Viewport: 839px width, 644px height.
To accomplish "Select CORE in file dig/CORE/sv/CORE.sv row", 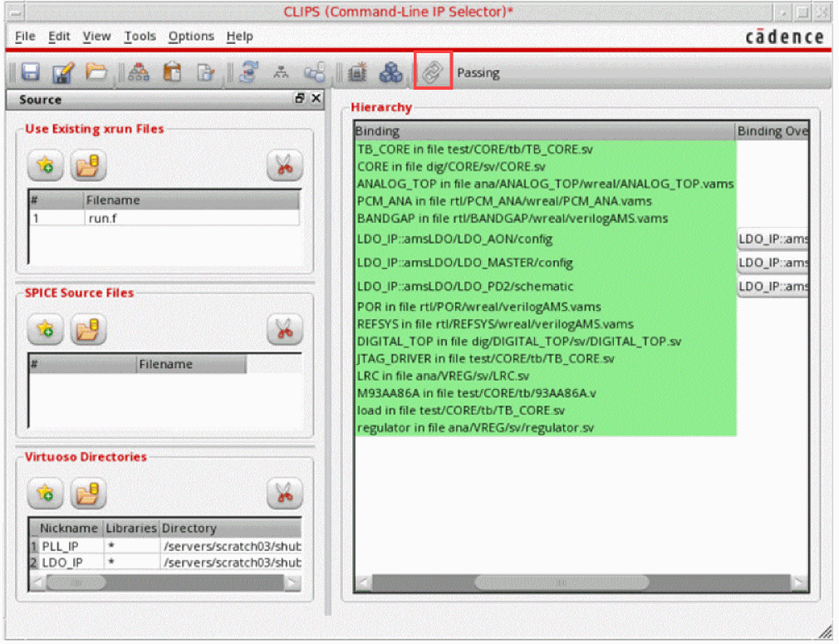I will tap(546, 167).
